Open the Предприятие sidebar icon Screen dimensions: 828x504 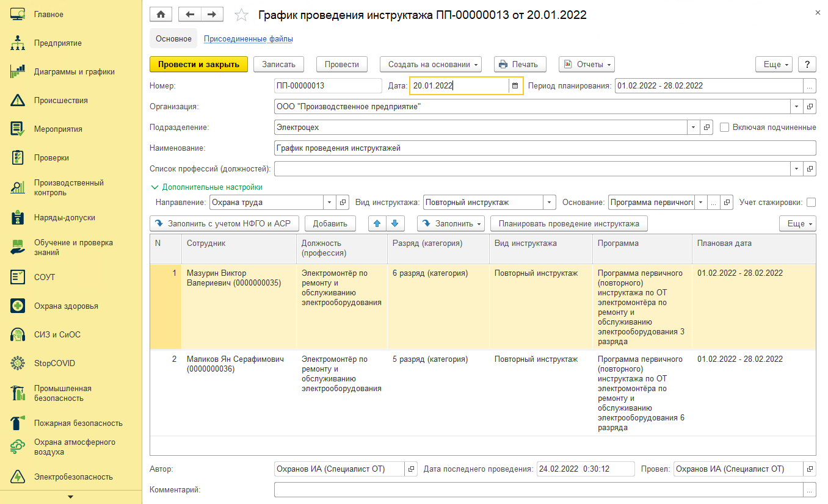pos(17,43)
